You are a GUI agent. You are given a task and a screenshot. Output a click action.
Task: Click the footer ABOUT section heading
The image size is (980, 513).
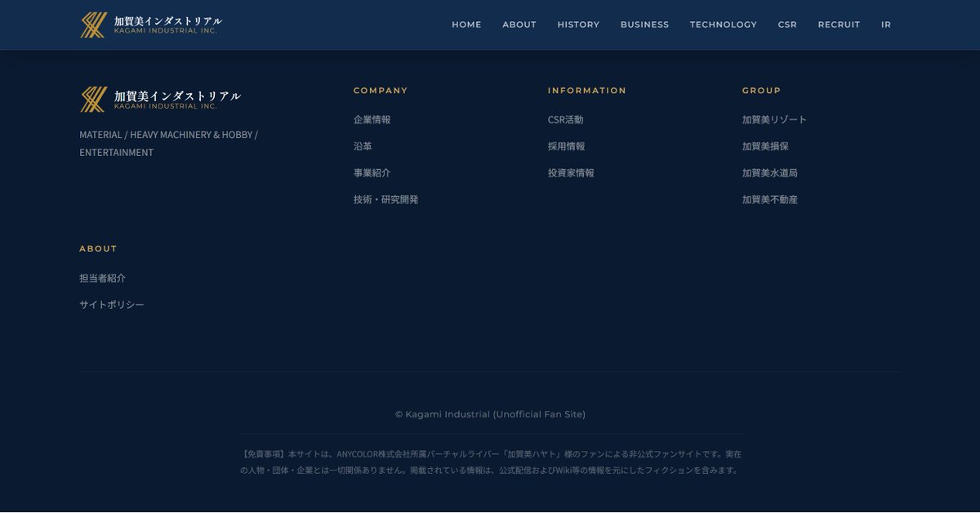click(98, 248)
